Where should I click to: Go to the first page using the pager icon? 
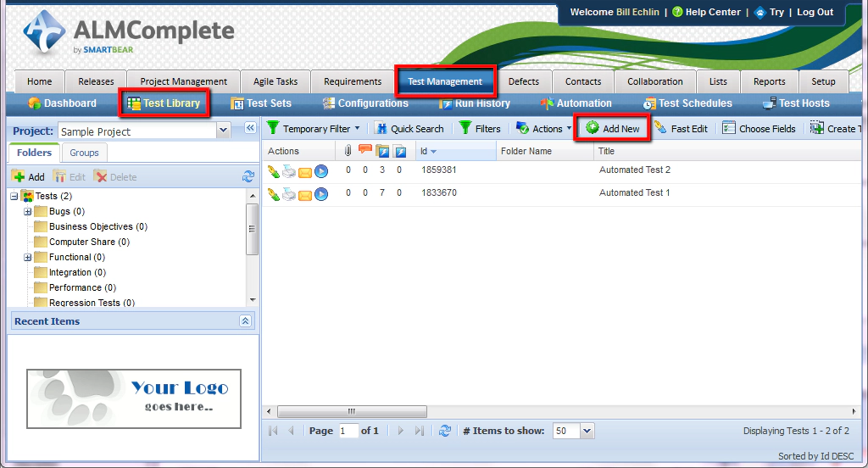[273, 431]
